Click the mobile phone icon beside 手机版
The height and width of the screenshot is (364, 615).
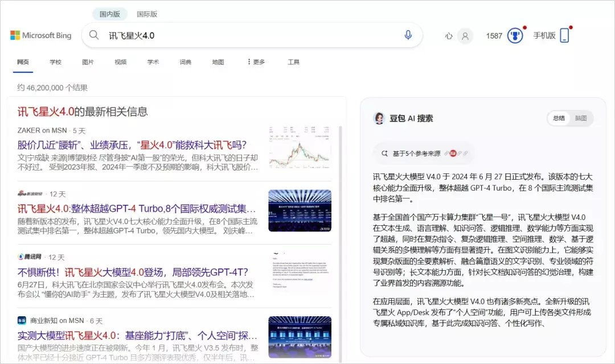click(x=564, y=35)
